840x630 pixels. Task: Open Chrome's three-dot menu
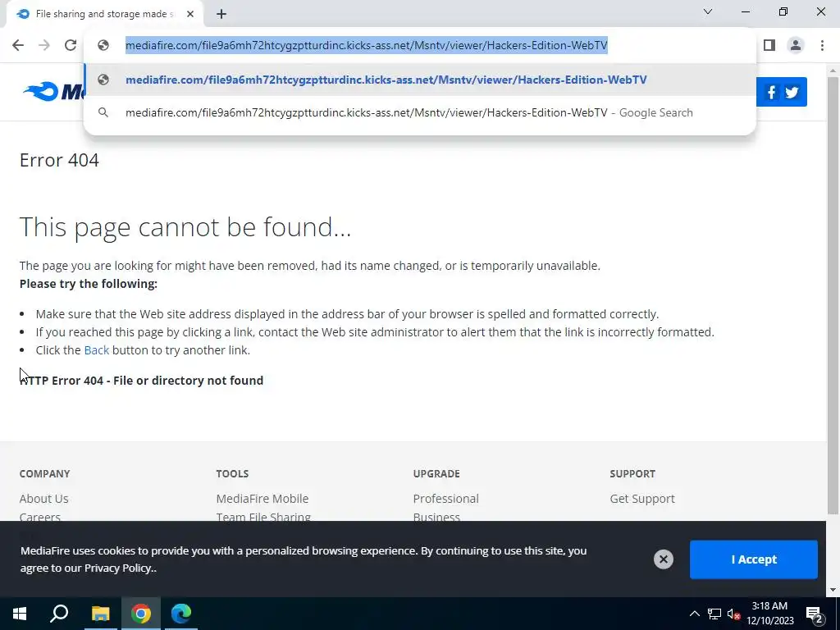pyautogui.click(x=822, y=46)
